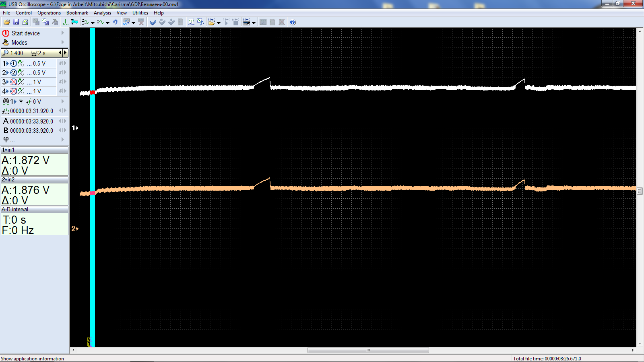This screenshot has width=644, height=362.
Task: Enable channel 4 via crossed-out icon
Action: pyautogui.click(x=14, y=91)
